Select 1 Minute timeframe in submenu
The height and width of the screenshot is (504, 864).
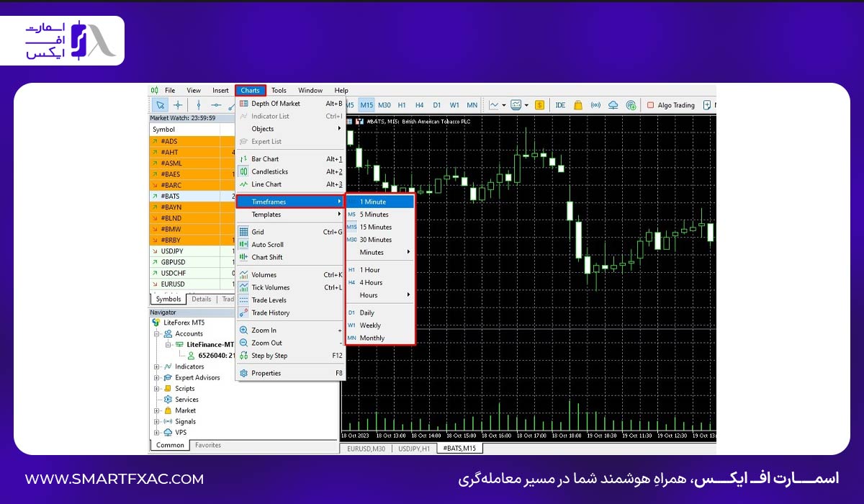click(x=380, y=202)
